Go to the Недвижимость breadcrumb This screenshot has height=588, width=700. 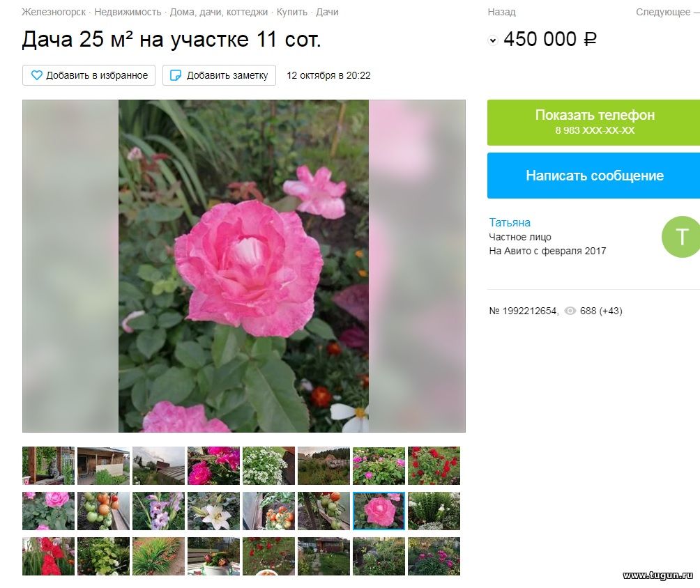[x=128, y=12]
